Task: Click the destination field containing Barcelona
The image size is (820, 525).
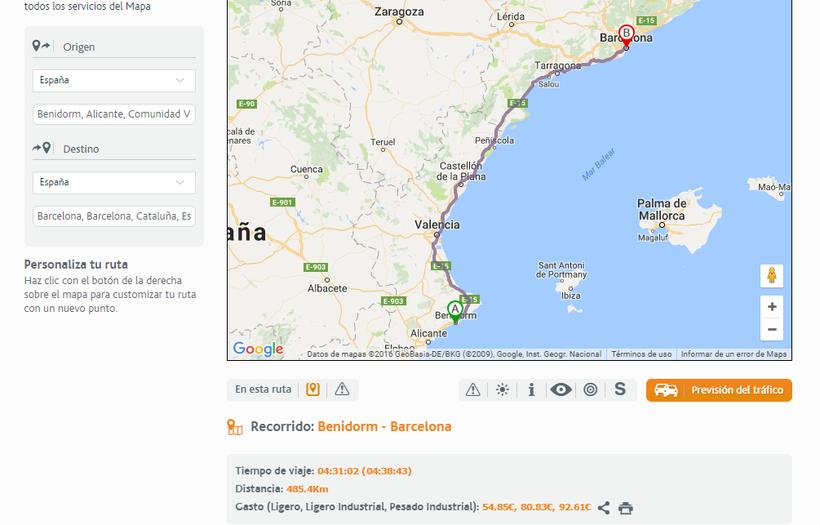Action: coord(114,216)
